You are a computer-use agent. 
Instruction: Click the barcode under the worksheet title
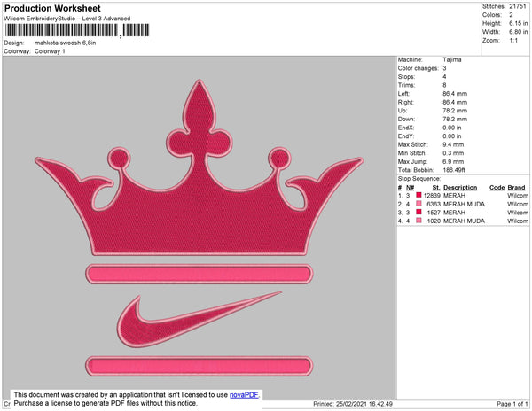77,30
